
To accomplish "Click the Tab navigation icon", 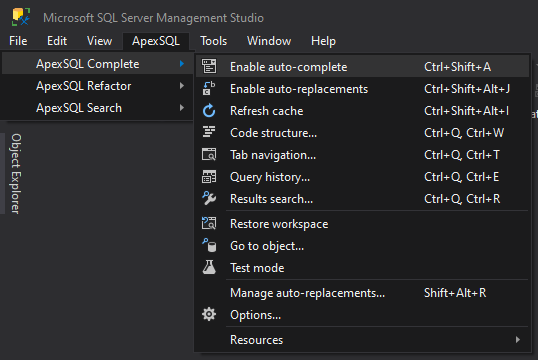I will tap(209, 154).
